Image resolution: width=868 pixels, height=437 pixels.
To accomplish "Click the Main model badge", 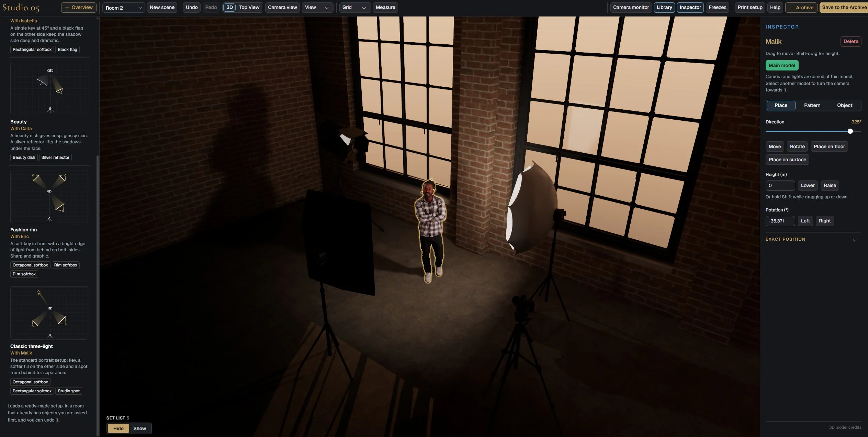I will pos(782,65).
